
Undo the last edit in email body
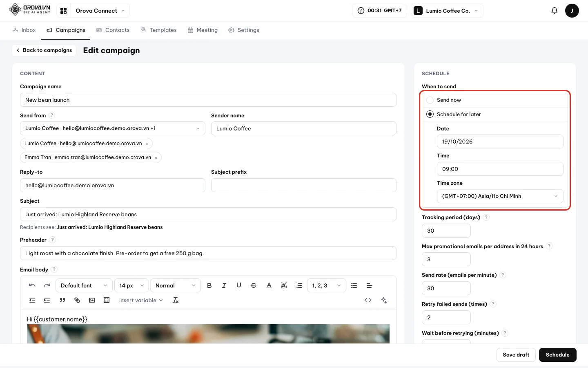click(32, 285)
